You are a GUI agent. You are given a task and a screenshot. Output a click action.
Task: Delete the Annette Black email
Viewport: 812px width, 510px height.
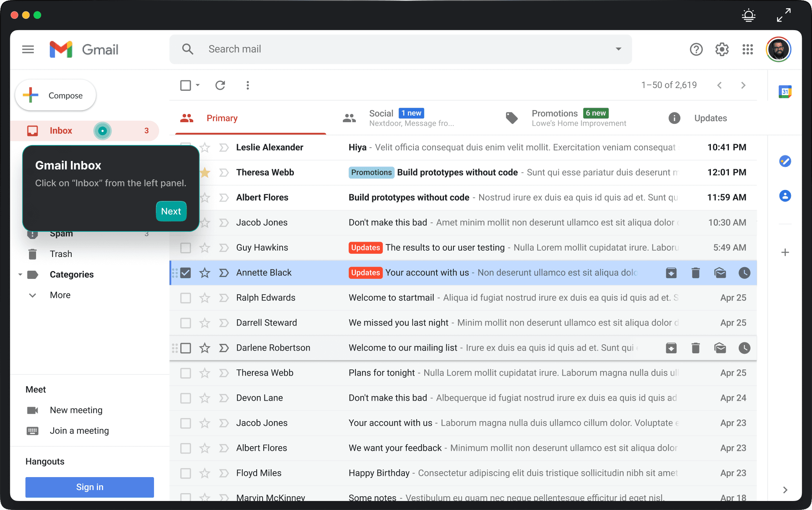click(696, 273)
